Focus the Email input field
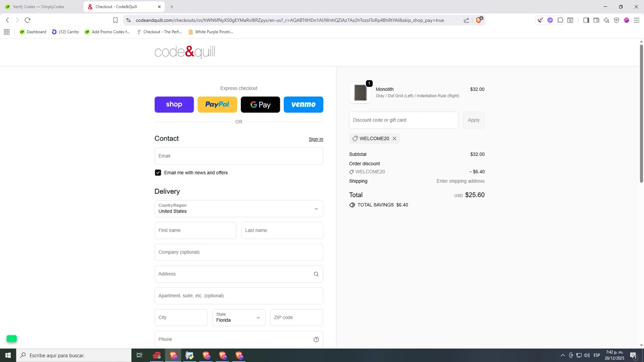Screen dimensions: 644x362 [x=239, y=156]
